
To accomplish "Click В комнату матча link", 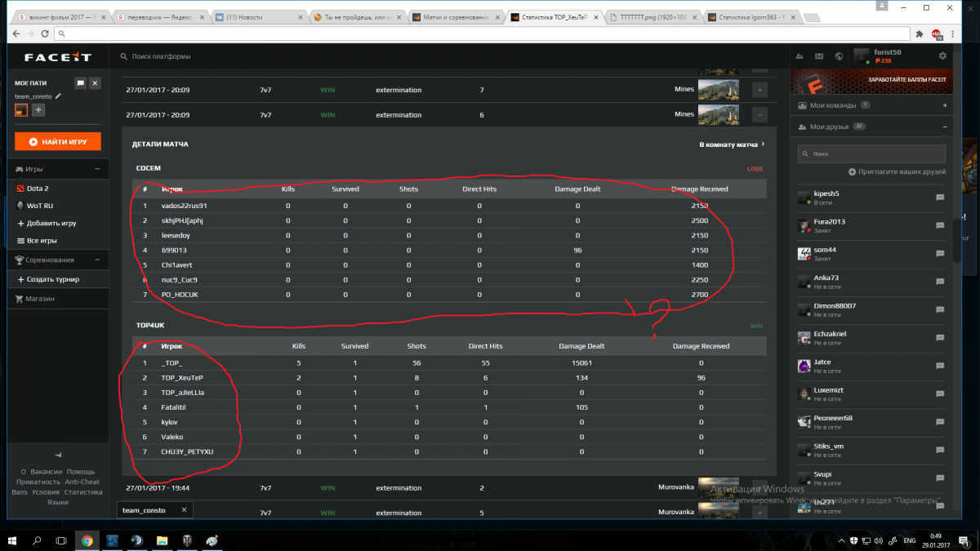I will (x=732, y=144).
